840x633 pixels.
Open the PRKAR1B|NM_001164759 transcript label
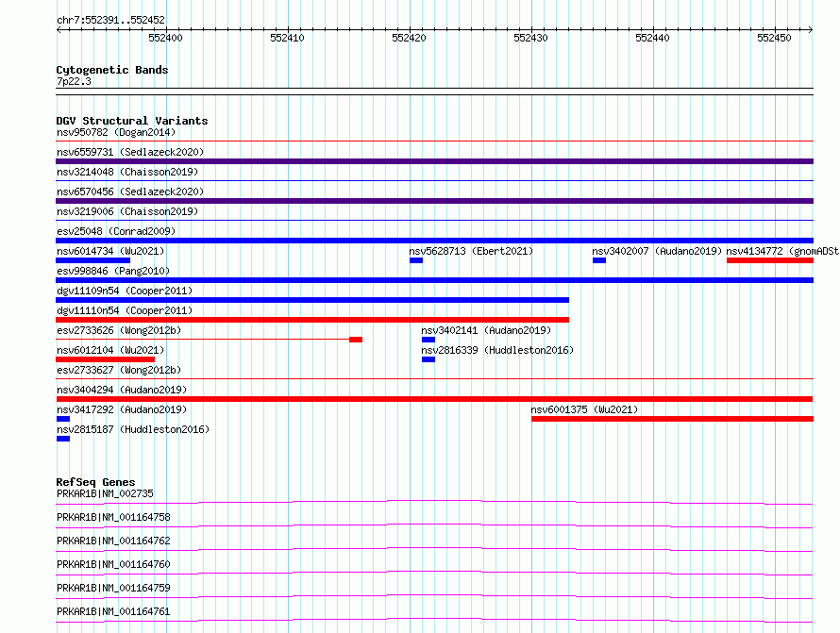113,588
